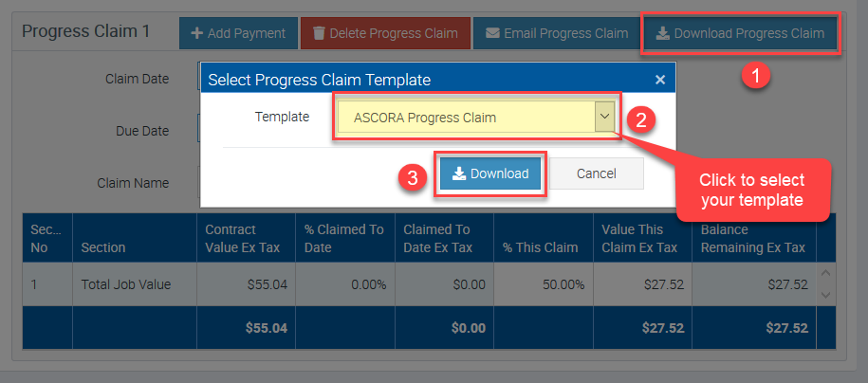Click the red step 1 marker

coord(755,76)
